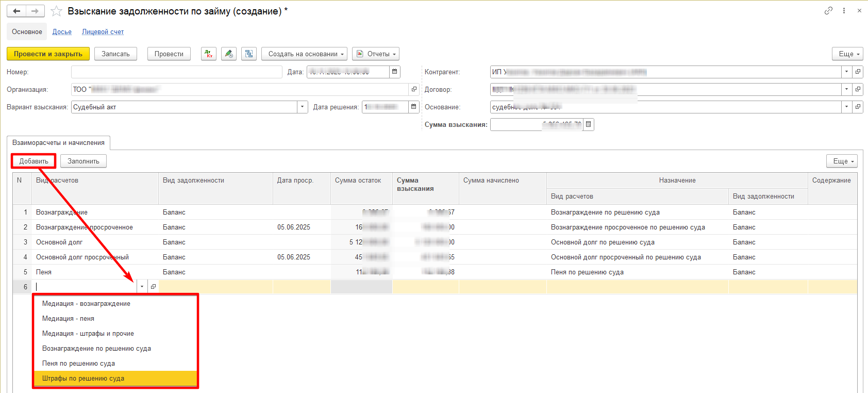
Task: Choose Пеня по решению суда option
Action: [x=115, y=364]
